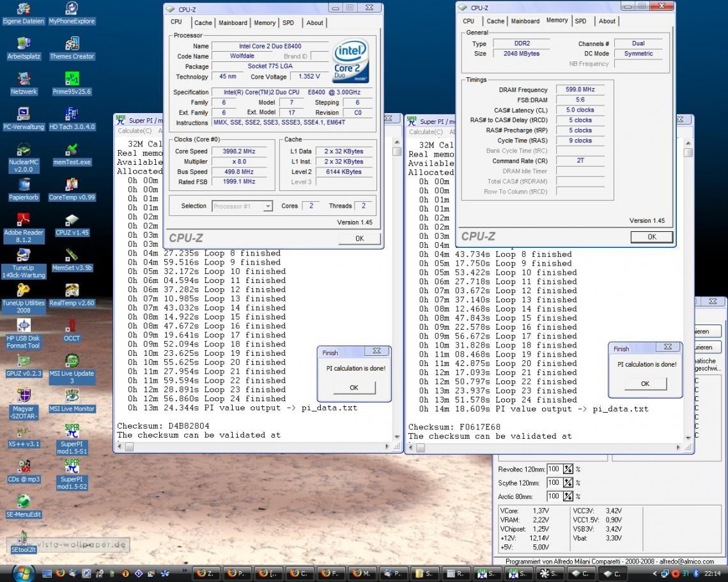Screen dimensions: 728x582
Task: Launch GPUZ v0.2.3 desktop shortcut
Action: coord(24,365)
